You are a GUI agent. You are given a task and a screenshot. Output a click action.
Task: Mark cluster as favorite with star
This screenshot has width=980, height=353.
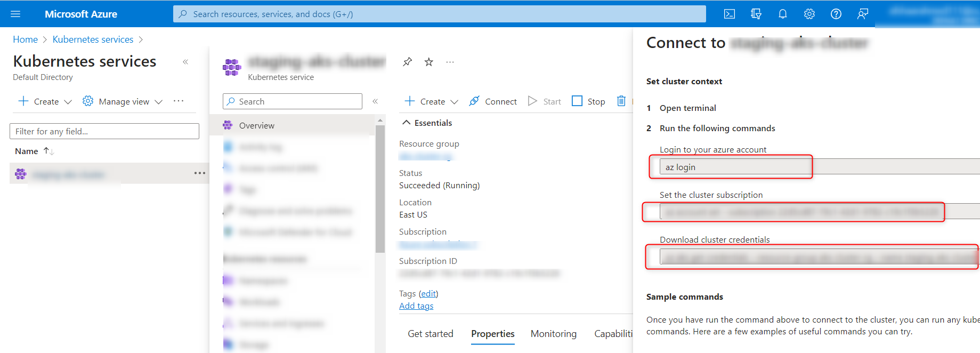(429, 62)
